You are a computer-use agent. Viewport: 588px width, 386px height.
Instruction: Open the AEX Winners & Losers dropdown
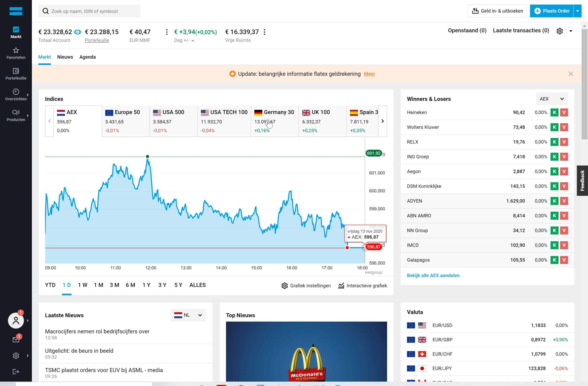[x=552, y=99]
